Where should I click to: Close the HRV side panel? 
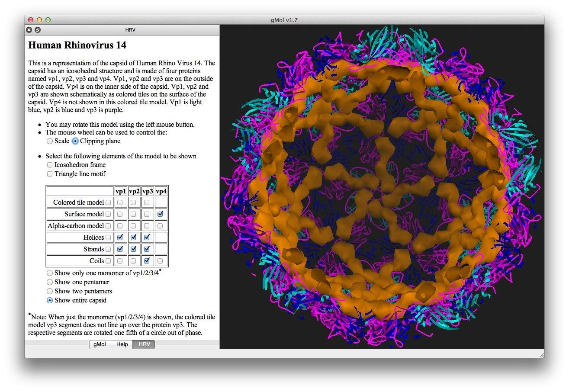pyautogui.click(x=29, y=30)
